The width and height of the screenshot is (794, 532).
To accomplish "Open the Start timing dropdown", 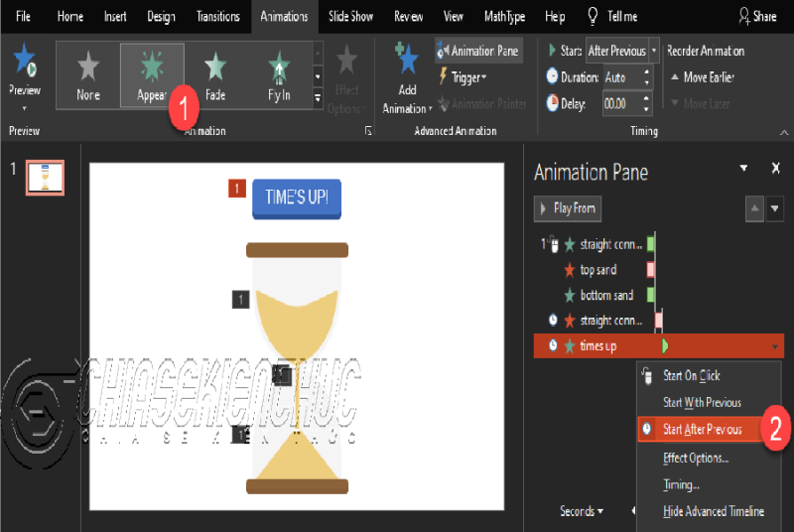I will pyautogui.click(x=654, y=51).
